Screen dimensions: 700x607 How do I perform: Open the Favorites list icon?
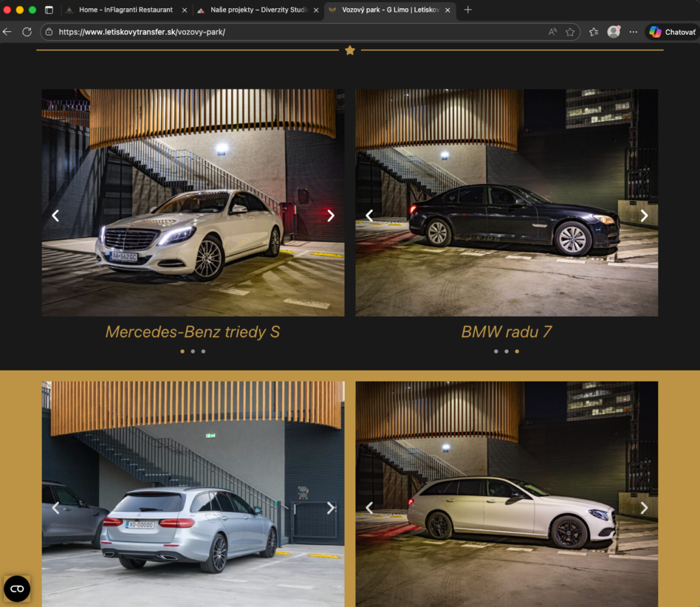tap(593, 31)
